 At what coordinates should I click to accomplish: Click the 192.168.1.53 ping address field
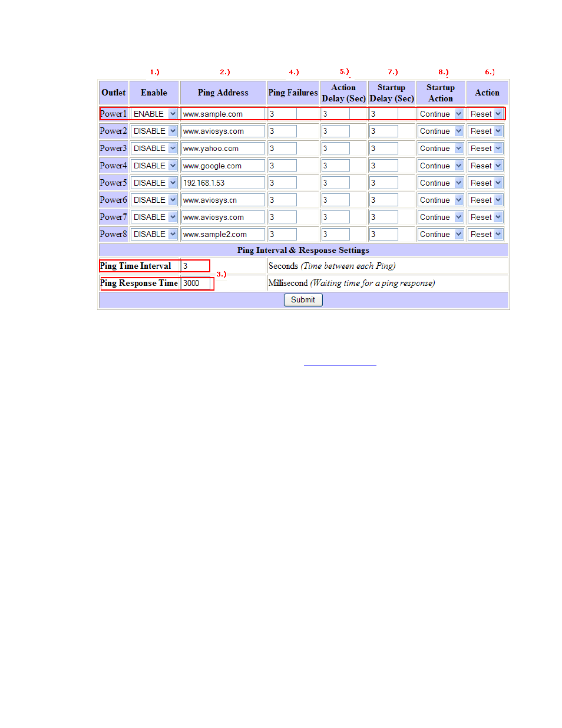223,183
